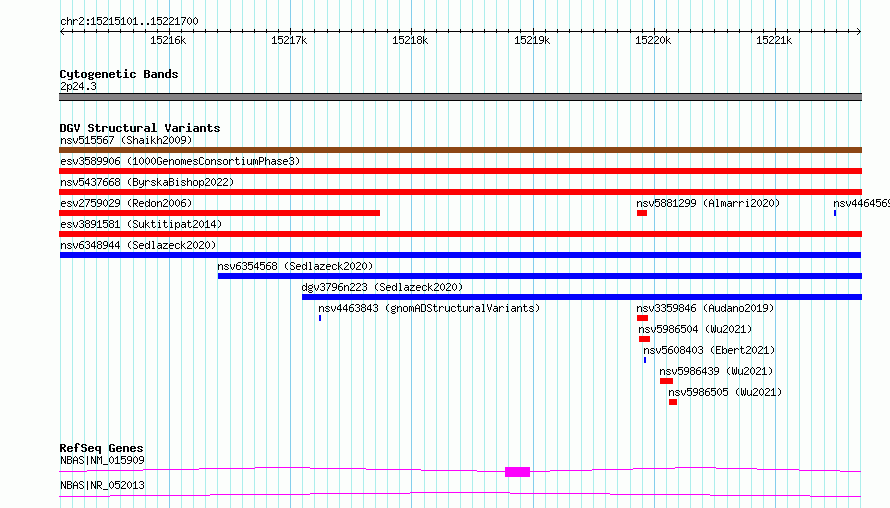Click the Cytogenetic Bands track title
The width and height of the screenshot is (890, 508).
[x=119, y=74]
